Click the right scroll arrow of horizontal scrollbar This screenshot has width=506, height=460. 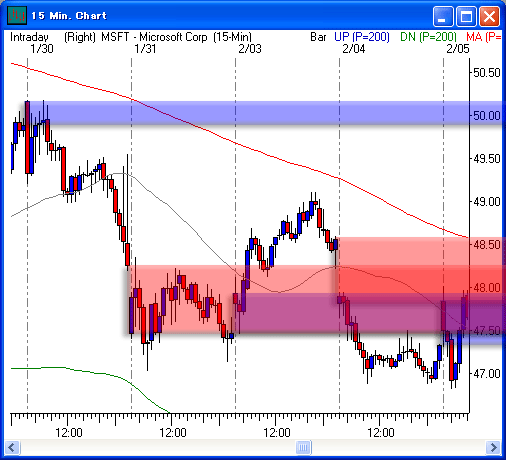[x=493, y=447]
